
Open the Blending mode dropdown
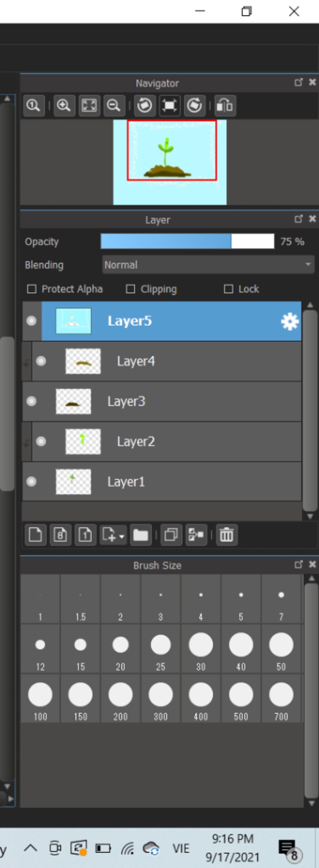pos(208,265)
